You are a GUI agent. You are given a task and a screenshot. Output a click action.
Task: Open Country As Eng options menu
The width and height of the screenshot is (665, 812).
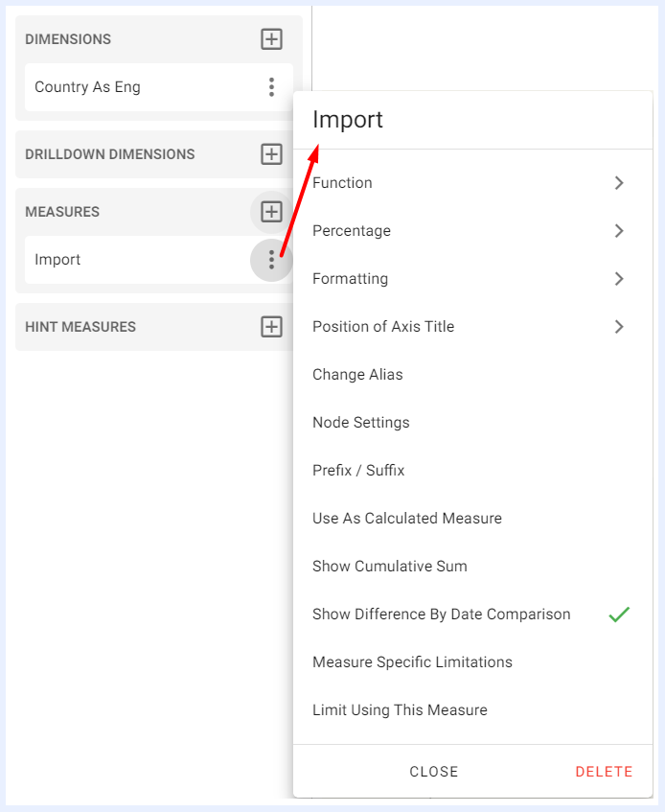click(271, 87)
